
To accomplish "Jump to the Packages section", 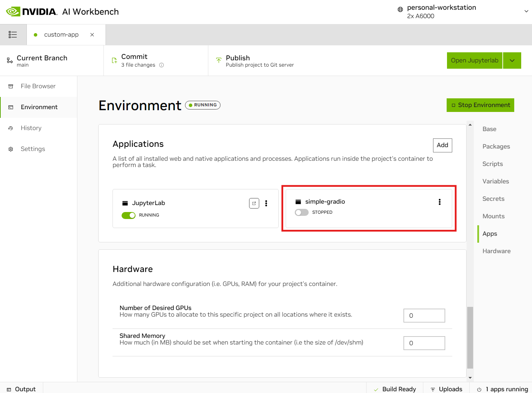I will [x=496, y=146].
